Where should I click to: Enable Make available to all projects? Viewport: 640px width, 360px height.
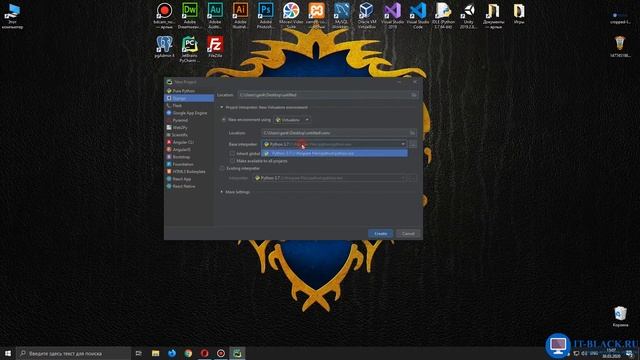point(232,161)
